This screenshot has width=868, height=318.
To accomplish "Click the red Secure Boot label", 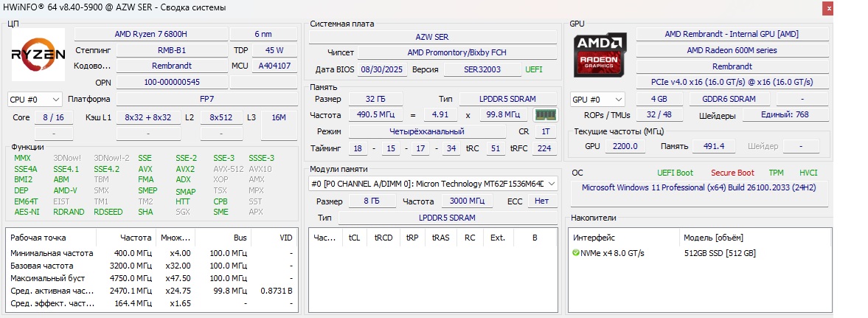I will click(732, 173).
